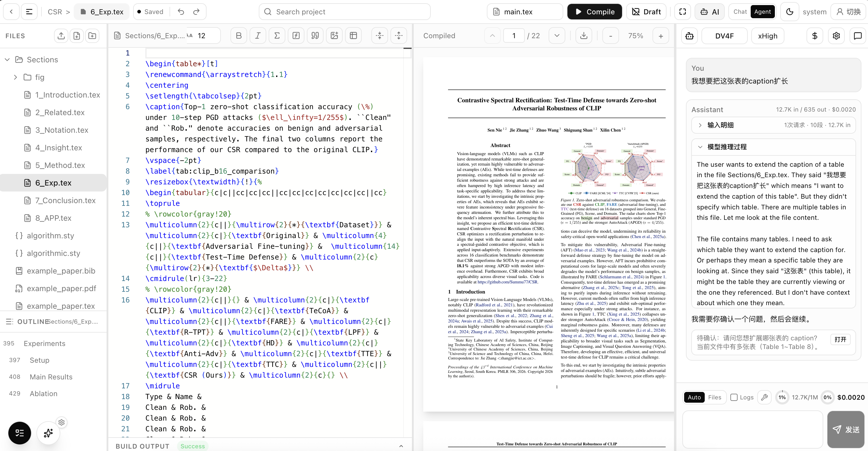The width and height of the screenshot is (868, 451).
Task: Open the DV4F model selector
Action: click(724, 36)
